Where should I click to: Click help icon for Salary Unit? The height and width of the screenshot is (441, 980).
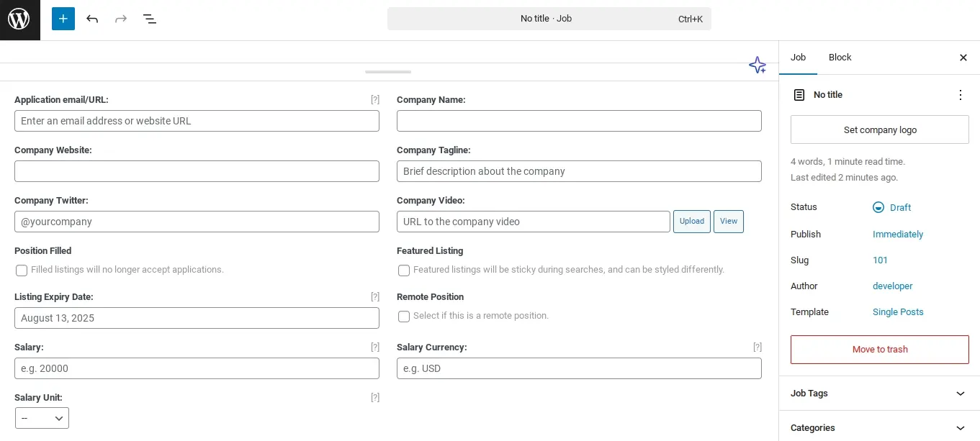click(375, 398)
